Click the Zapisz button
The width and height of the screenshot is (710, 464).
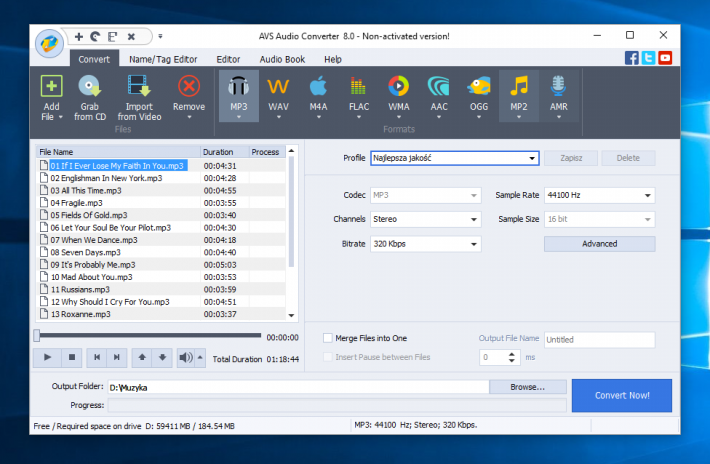[571, 158]
